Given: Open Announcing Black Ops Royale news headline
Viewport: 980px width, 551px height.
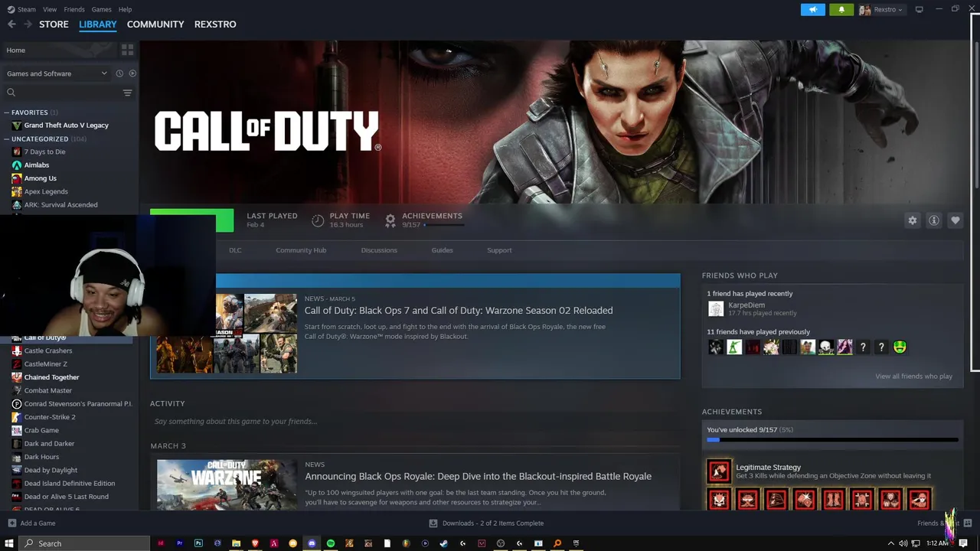Looking at the screenshot, I should pos(478,476).
